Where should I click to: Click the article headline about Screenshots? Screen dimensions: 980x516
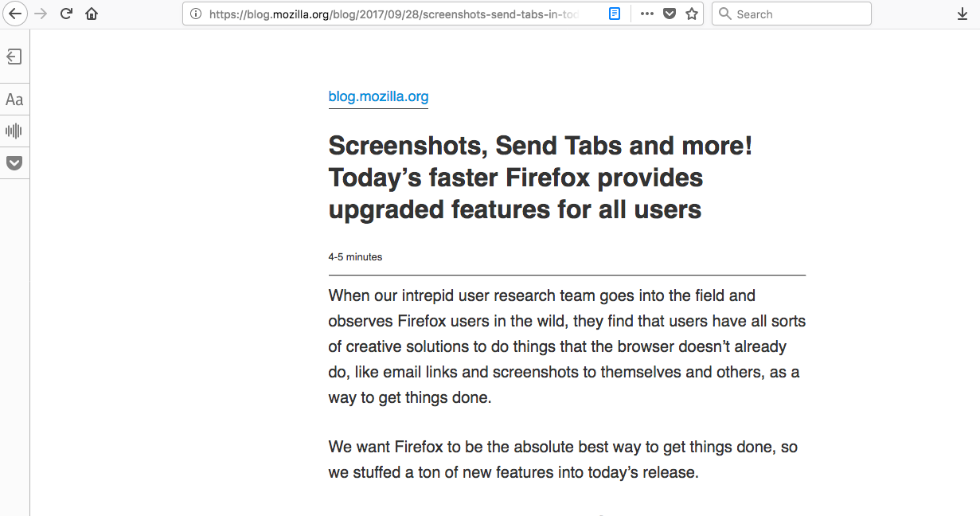pos(540,178)
